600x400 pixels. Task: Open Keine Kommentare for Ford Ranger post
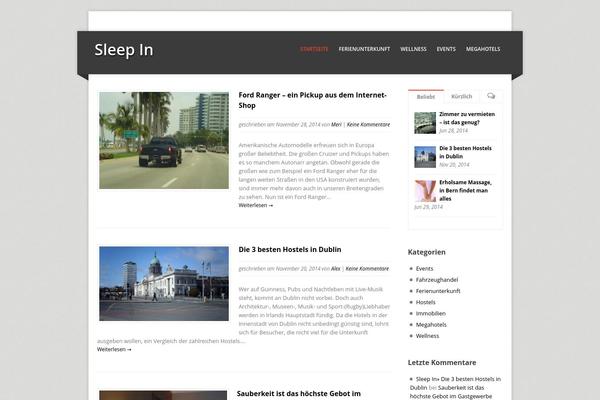click(x=368, y=124)
